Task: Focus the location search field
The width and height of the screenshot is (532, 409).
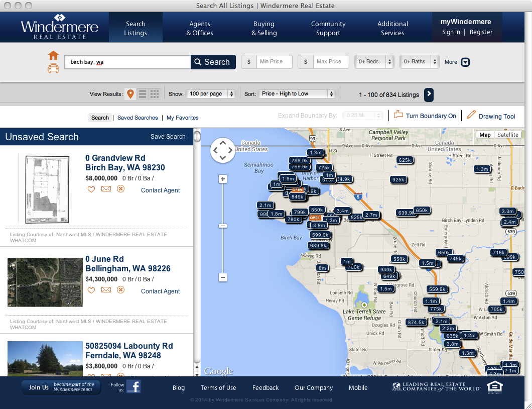Action: [127, 62]
